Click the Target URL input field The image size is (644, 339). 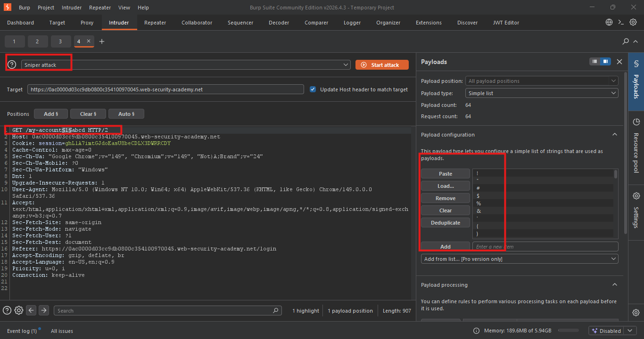[165, 89]
